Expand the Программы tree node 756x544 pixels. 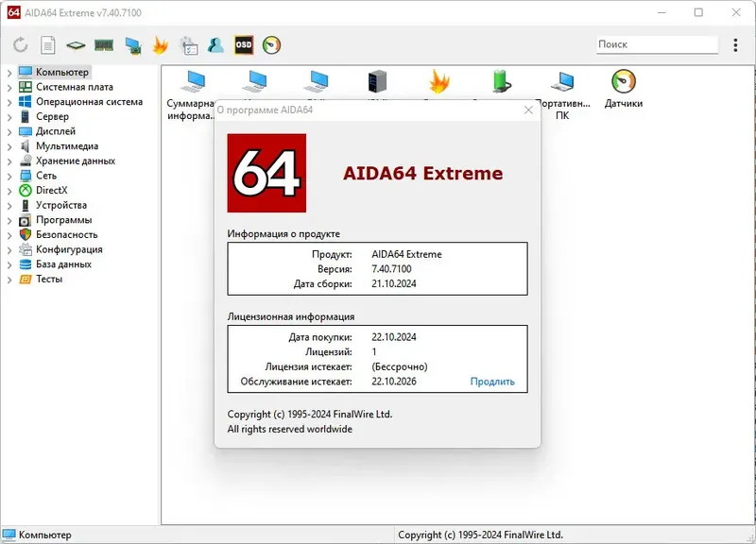coord(9,221)
